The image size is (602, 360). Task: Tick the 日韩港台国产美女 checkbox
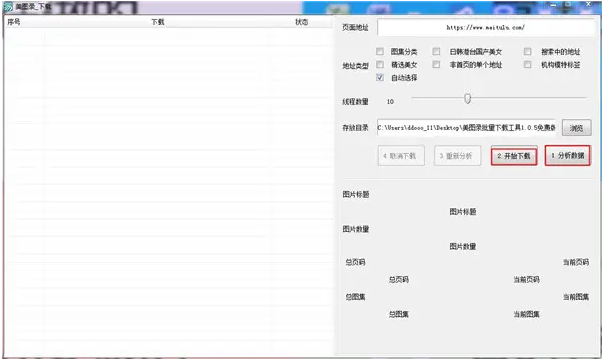(x=436, y=51)
